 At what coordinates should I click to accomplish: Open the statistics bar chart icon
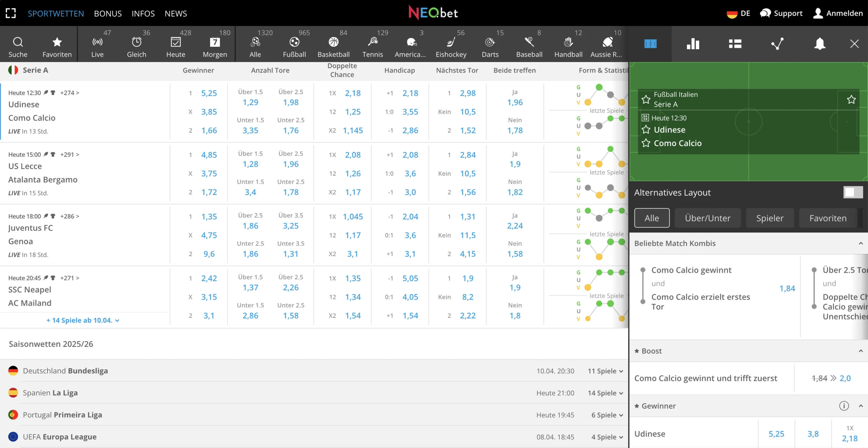point(693,44)
